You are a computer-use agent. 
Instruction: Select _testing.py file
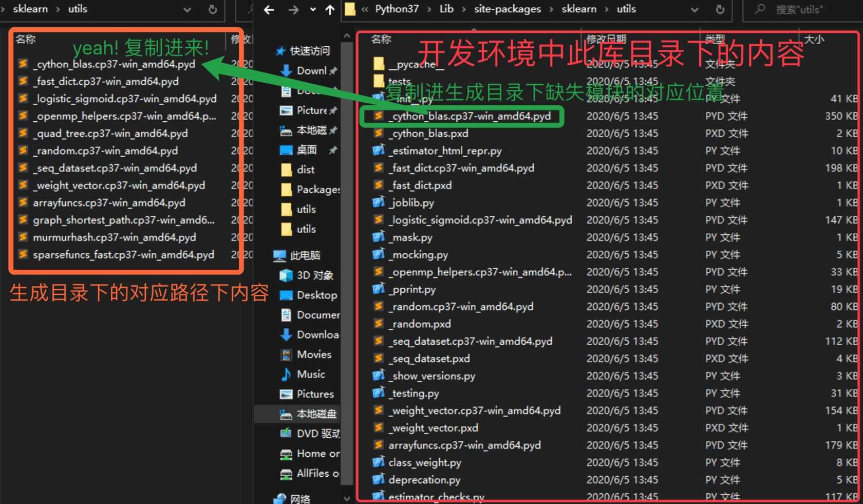(x=414, y=393)
